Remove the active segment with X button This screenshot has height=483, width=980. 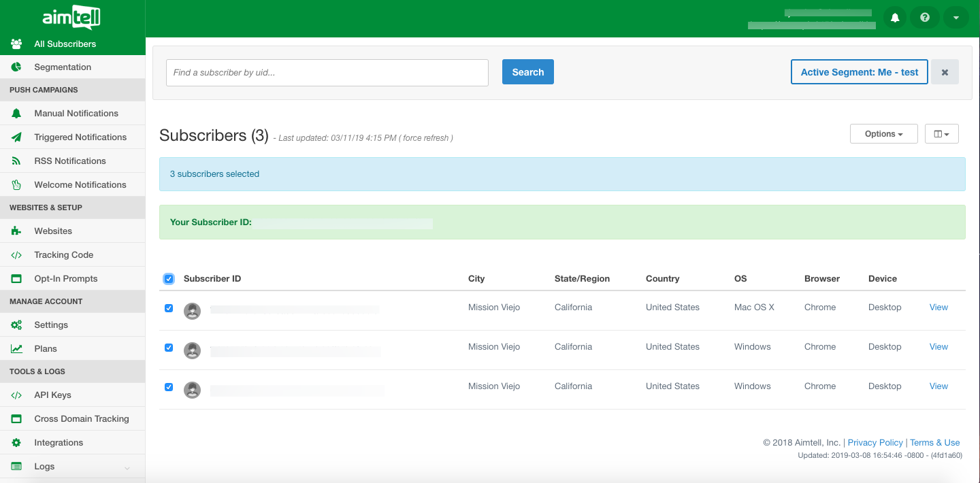[945, 72]
